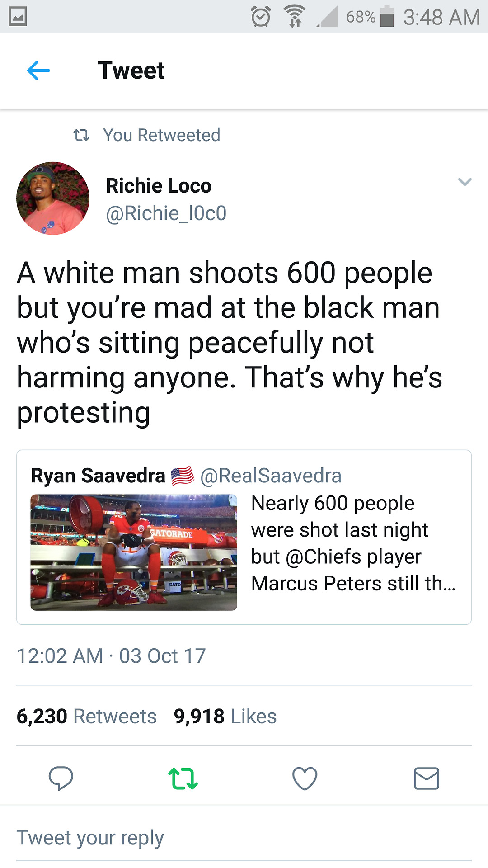Tap the alarm clock status icon

click(x=261, y=17)
